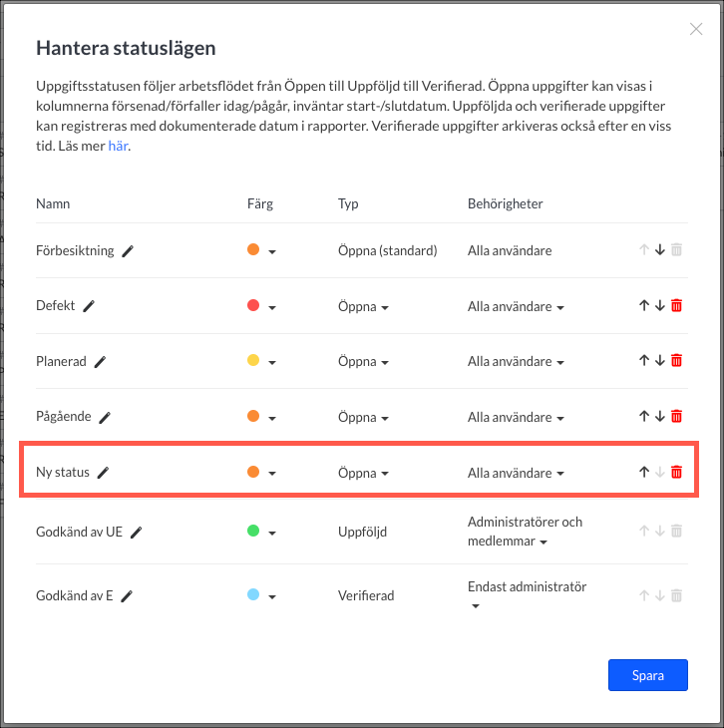Viewport: 724px width, 728px height.
Task: Save the status settings with Spara
Action: tap(647, 675)
